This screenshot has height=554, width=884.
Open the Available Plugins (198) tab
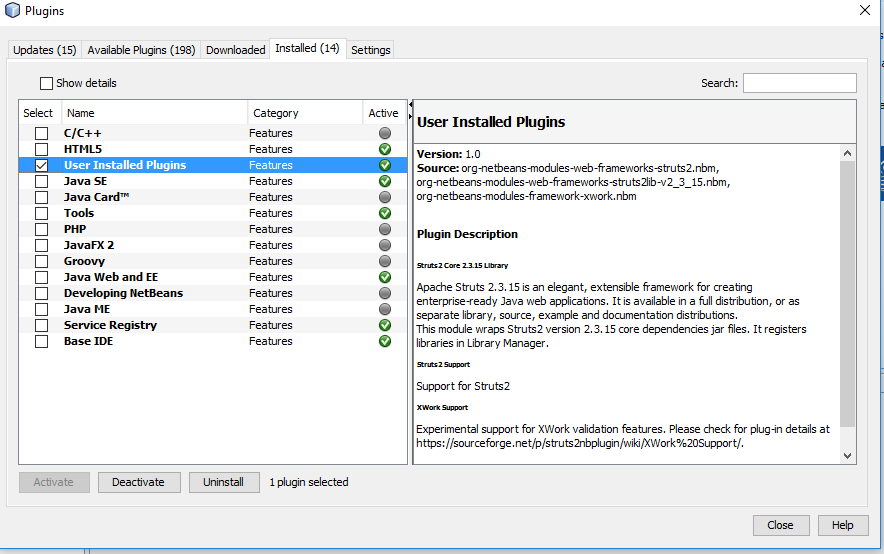[x=141, y=50]
